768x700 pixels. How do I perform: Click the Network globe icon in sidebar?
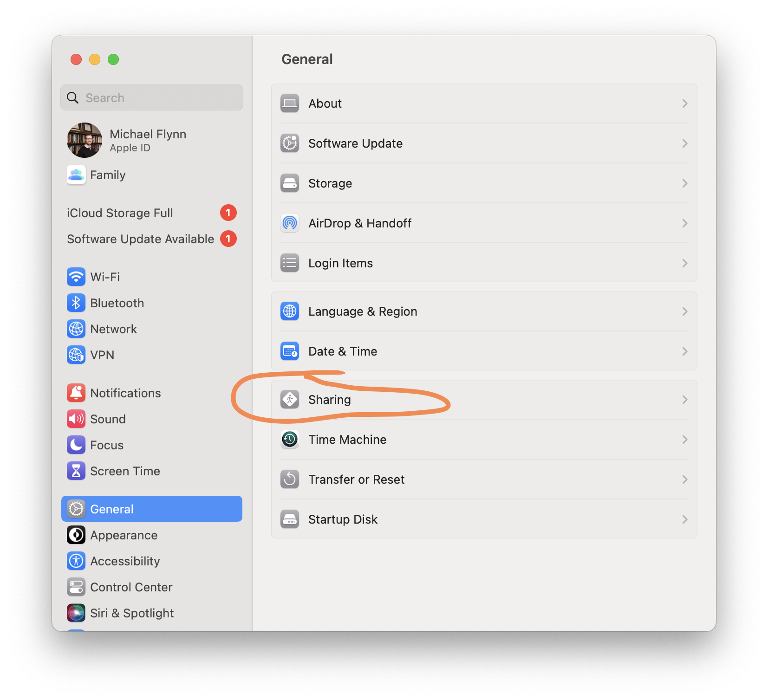pyautogui.click(x=76, y=329)
